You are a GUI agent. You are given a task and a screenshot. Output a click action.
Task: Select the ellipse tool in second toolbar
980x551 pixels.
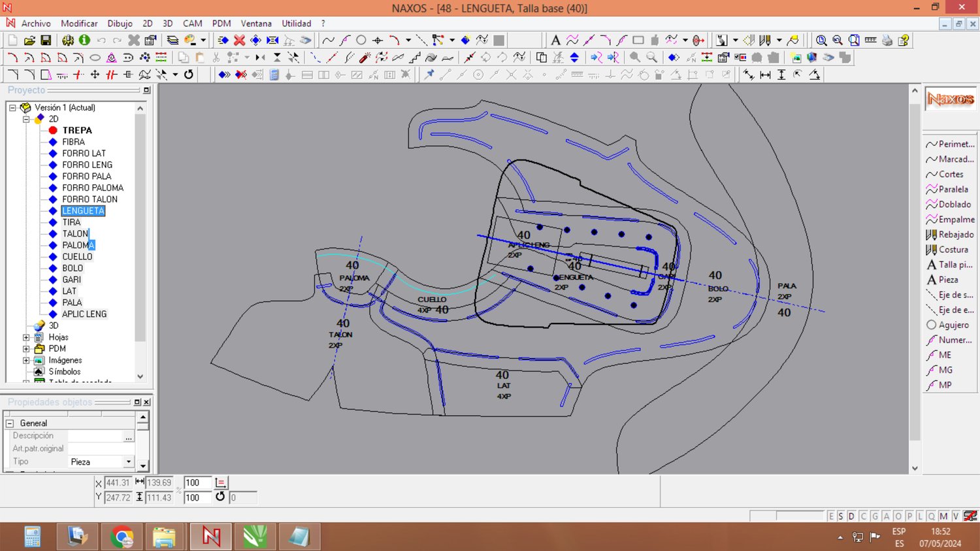pos(95,58)
